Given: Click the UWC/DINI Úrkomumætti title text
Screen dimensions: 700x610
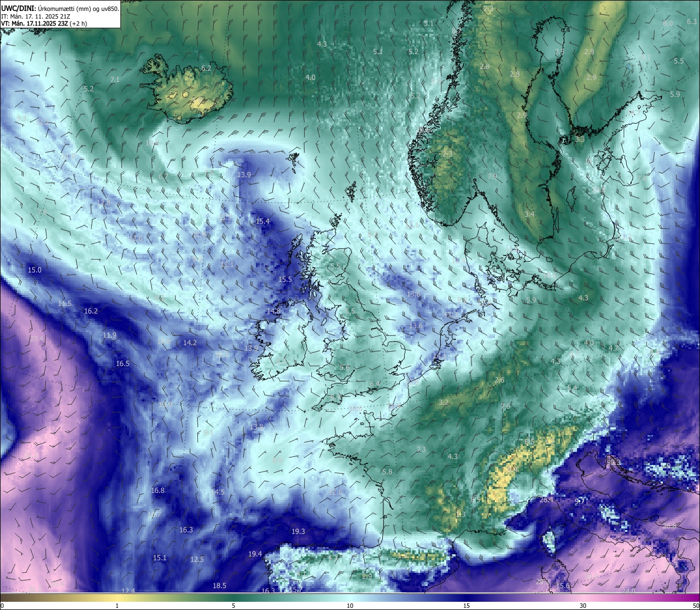Looking at the screenshot, I should [60, 8].
